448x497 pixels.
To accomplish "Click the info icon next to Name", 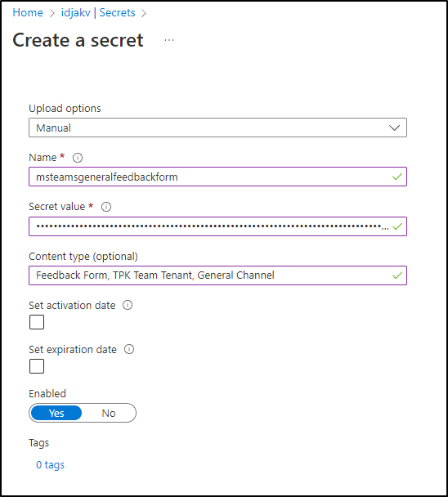I will point(78,158).
